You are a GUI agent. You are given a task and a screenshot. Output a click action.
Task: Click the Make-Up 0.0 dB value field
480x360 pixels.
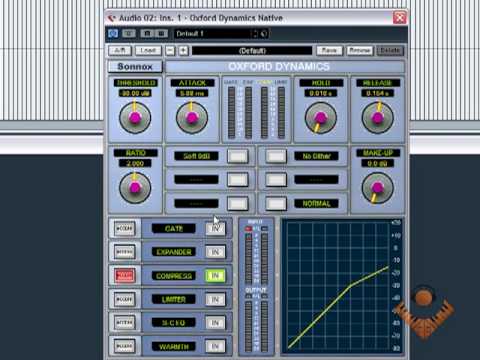coord(378,163)
